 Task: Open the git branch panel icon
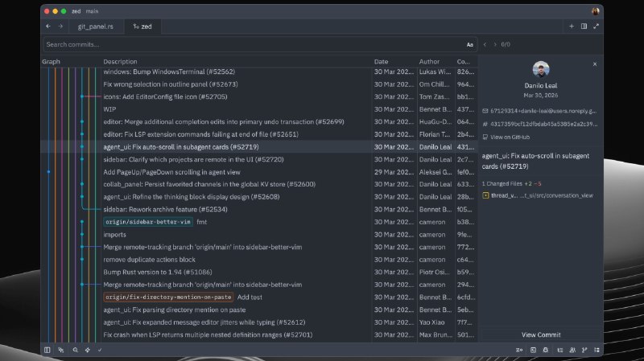(x=584, y=350)
